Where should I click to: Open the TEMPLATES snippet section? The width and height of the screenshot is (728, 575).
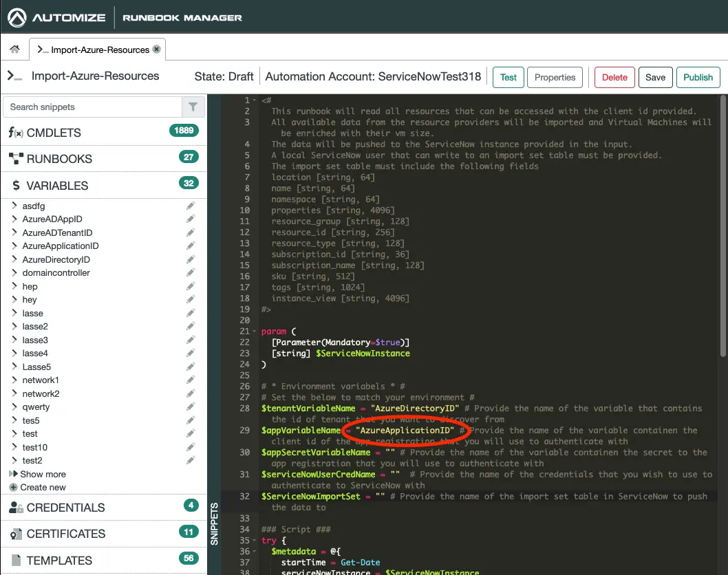click(x=104, y=560)
